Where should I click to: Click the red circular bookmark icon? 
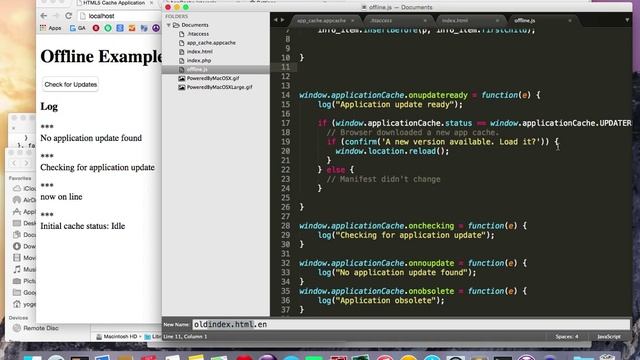point(96,28)
